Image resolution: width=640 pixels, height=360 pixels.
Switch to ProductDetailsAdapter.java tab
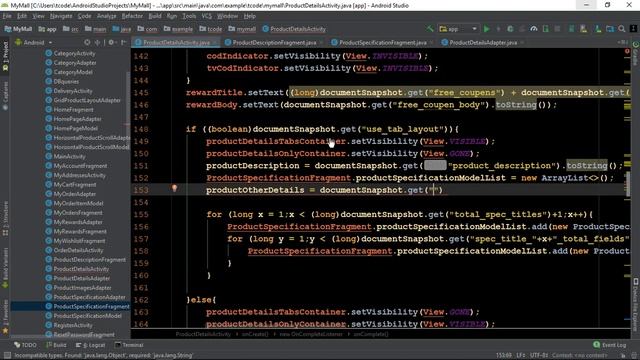[x=483, y=42]
